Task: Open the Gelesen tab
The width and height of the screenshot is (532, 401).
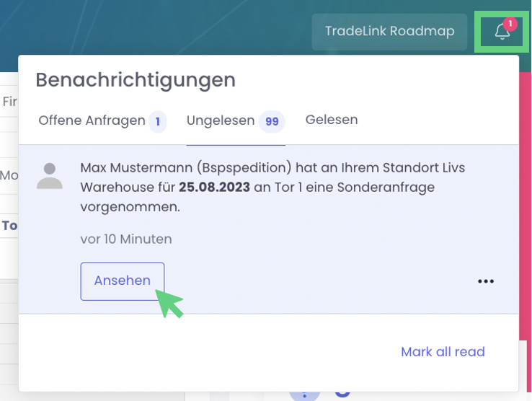Action: pyautogui.click(x=332, y=120)
